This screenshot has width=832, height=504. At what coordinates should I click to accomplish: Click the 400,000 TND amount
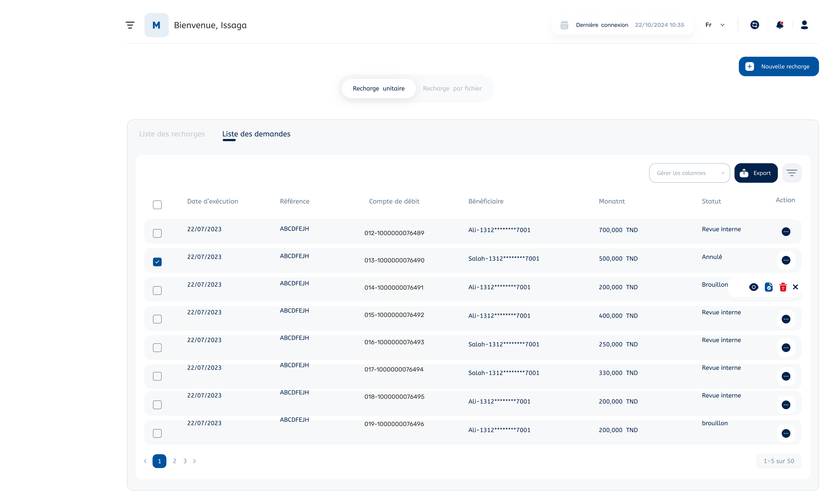point(618,316)
